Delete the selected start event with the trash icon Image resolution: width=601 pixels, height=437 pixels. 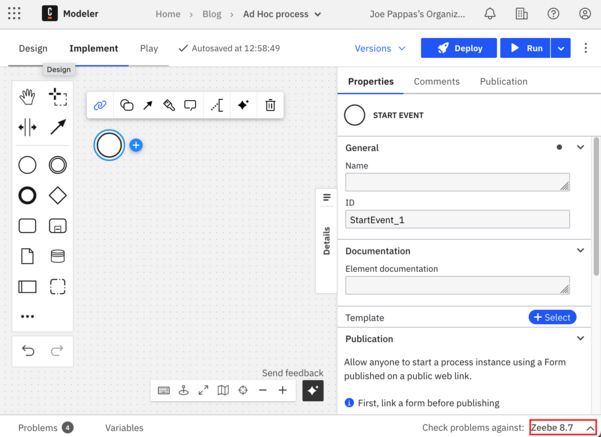point(270,105)
